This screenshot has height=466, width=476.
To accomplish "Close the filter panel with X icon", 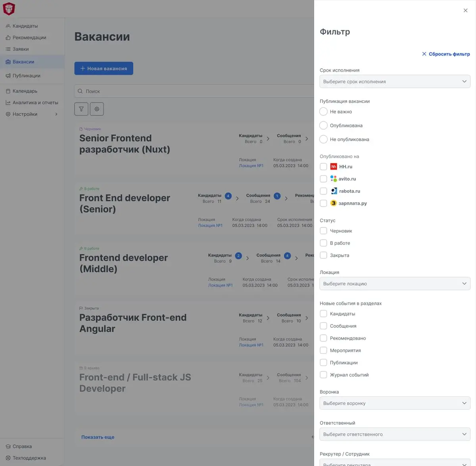I will click(x=465, y=11).
